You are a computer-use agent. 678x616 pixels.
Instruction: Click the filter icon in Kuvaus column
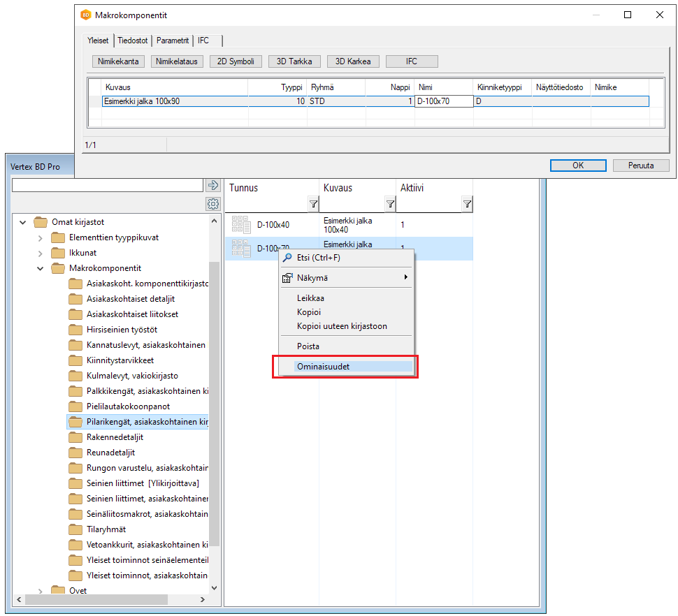click(390, 204)
